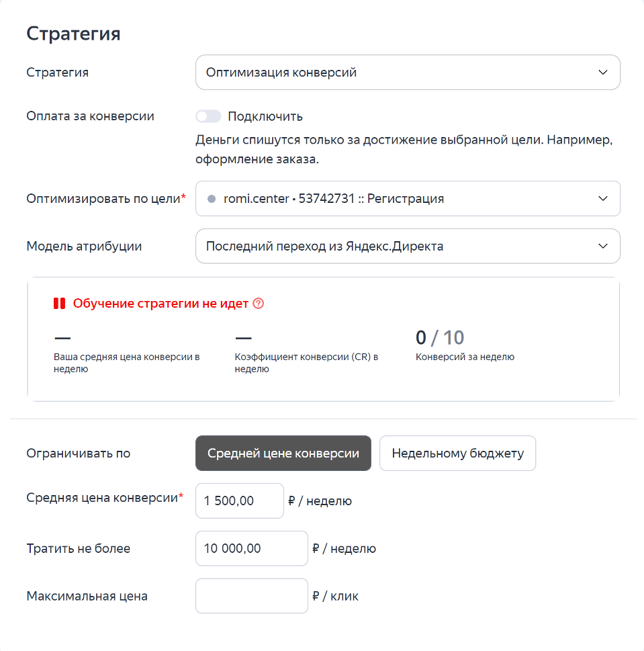Expand the Оптимизировать по цели goal dropdown
This screenshot has width=644, height=651.
[408, 198]
